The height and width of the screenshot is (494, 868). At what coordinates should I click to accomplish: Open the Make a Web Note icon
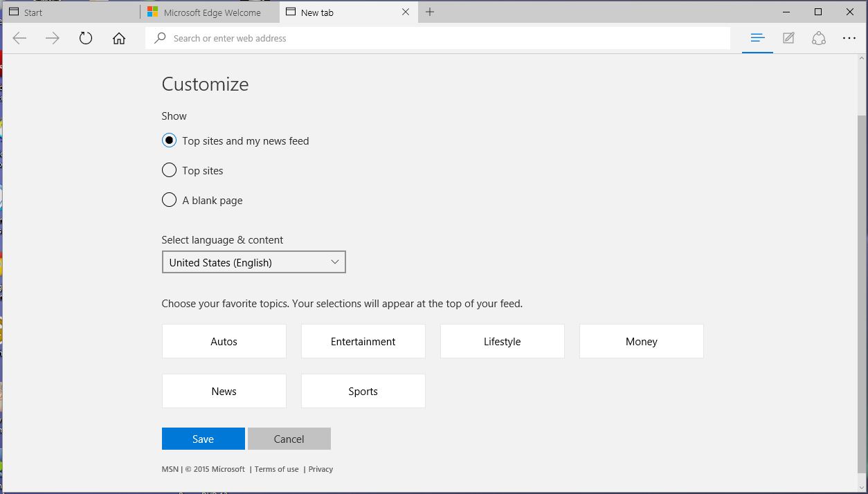(788, 39)
